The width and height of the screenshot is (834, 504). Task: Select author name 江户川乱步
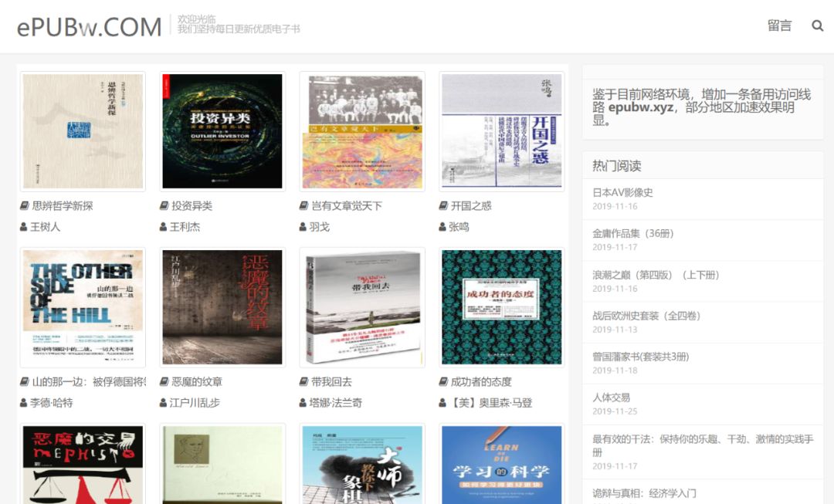pos(195,403)
